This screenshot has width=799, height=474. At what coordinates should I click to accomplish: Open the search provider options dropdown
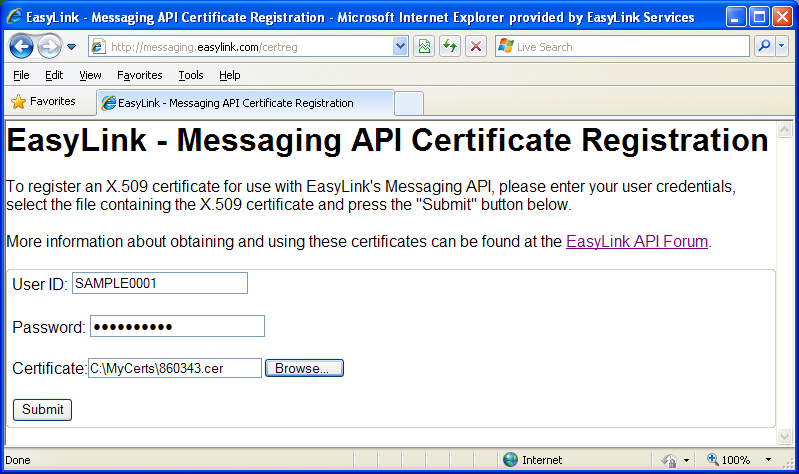(x=781, y=46)
